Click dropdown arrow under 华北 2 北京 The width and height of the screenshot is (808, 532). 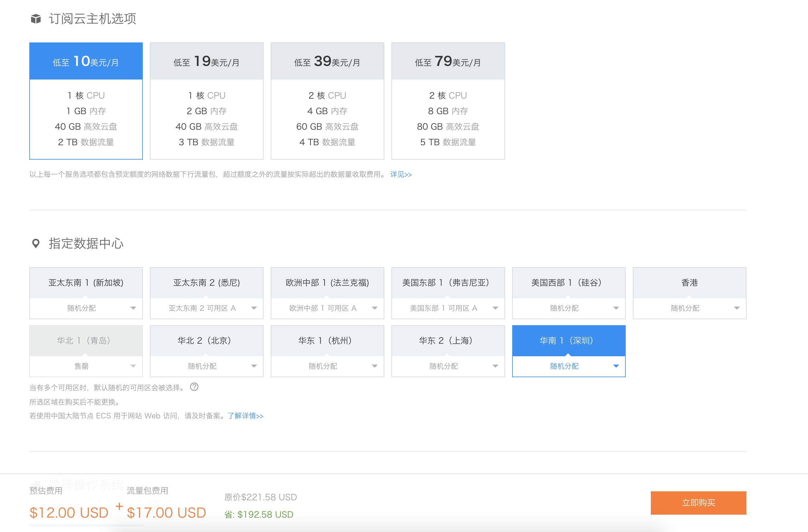[254, 366]
